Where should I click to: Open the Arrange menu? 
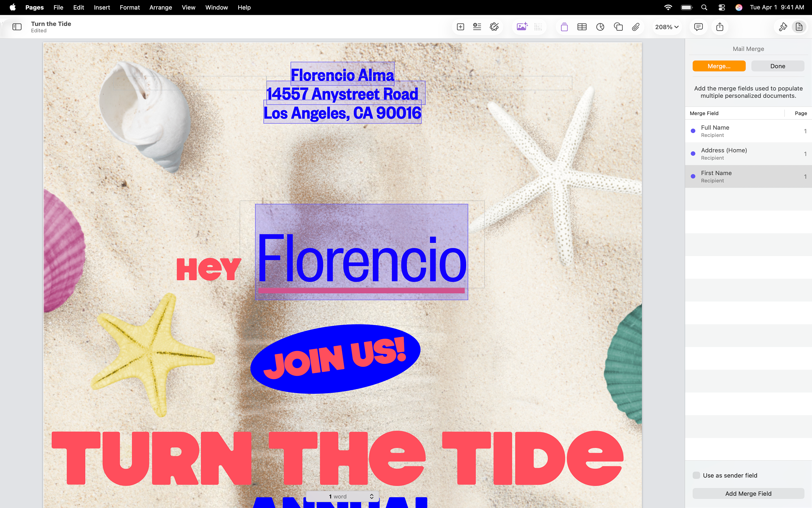coord(160,7)
